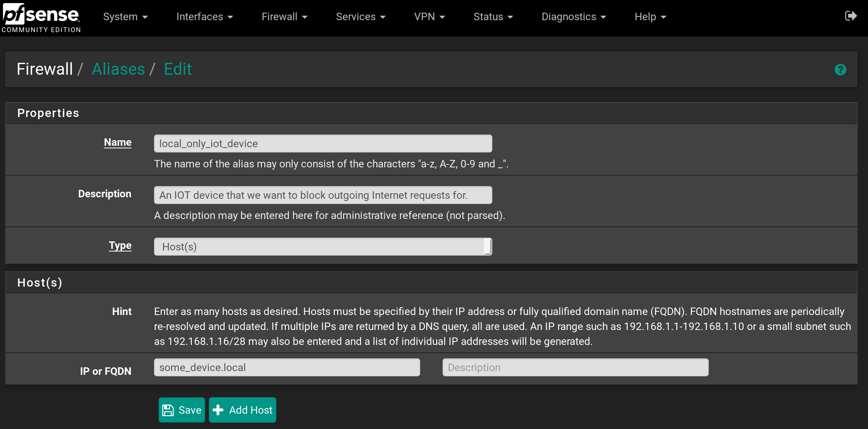Click the IP or FQDN input field

(x=287, y=367)
